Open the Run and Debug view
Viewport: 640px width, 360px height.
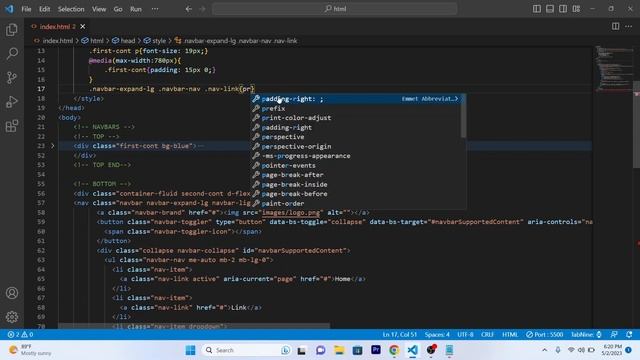(12, 102)
